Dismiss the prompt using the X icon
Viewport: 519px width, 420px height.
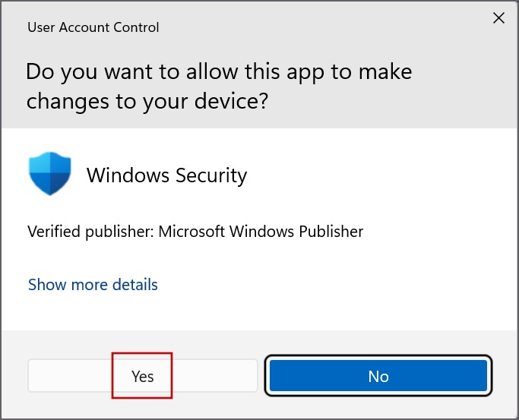tap(498, 18)
